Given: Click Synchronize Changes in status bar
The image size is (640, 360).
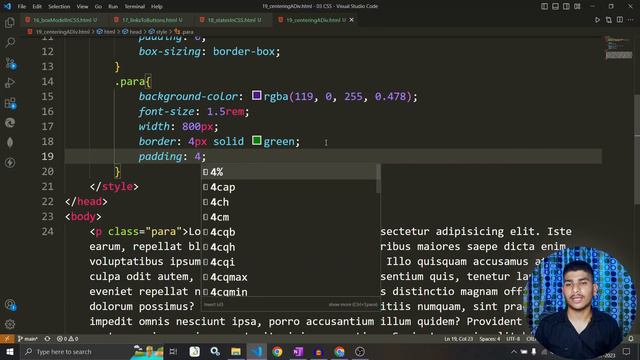Looking at the screenshot, I should point(47,339).
